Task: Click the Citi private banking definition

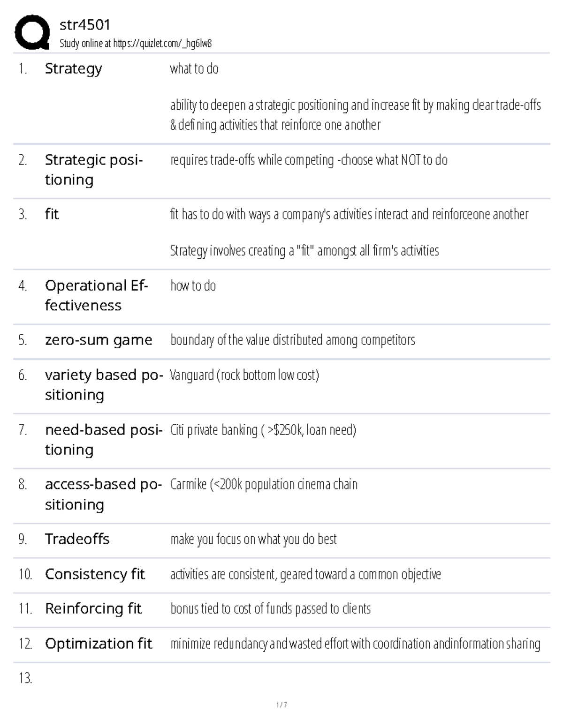Action: (x=263, y=430)
